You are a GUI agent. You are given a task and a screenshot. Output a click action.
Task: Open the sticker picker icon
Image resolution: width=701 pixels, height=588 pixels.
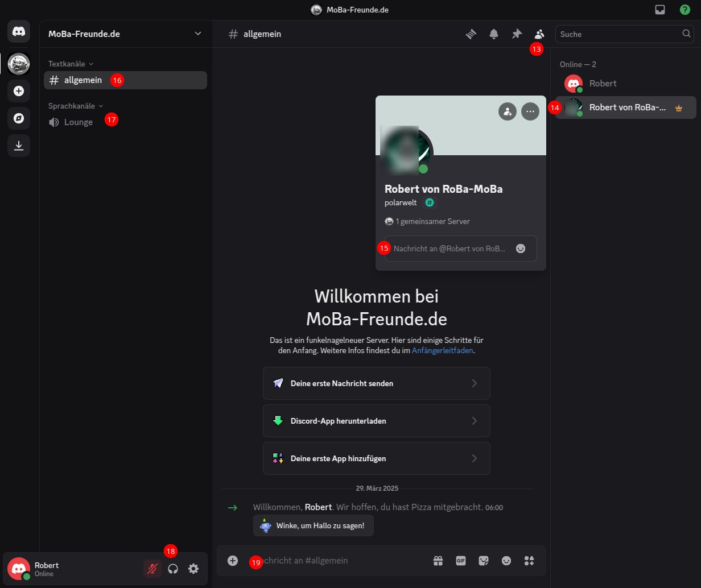[x=484, y=561]
